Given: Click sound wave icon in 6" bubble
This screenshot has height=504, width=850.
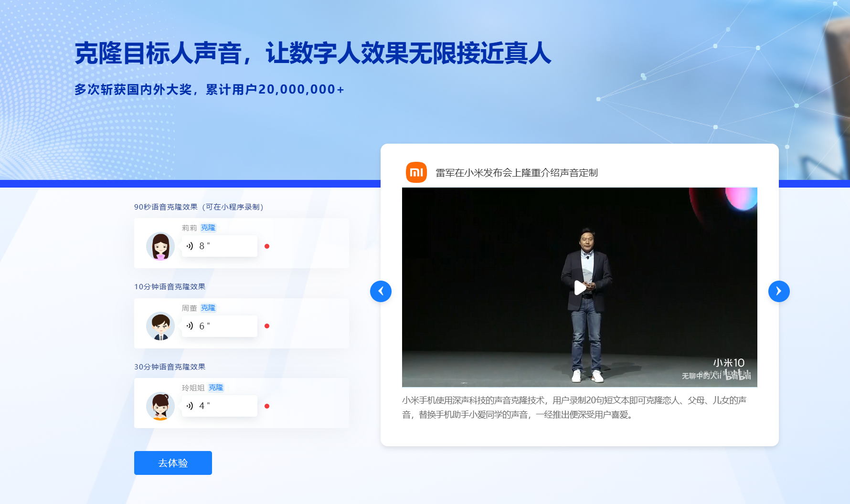Looking at the screenshot, I should pos(190,326).
